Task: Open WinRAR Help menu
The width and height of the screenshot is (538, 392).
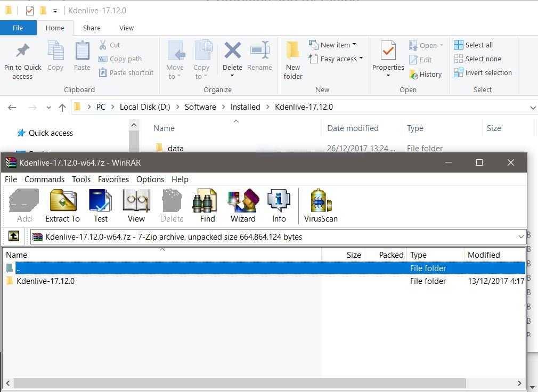Action: (180, 179)
